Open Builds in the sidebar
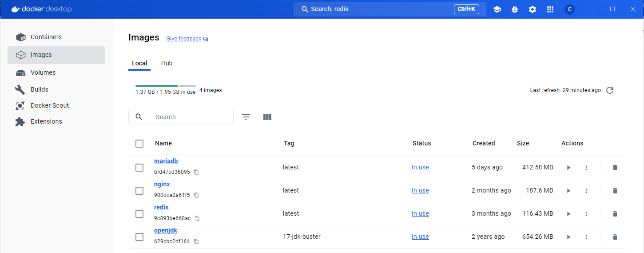Viewport: 644px width, 253px height. click(56, 89)
